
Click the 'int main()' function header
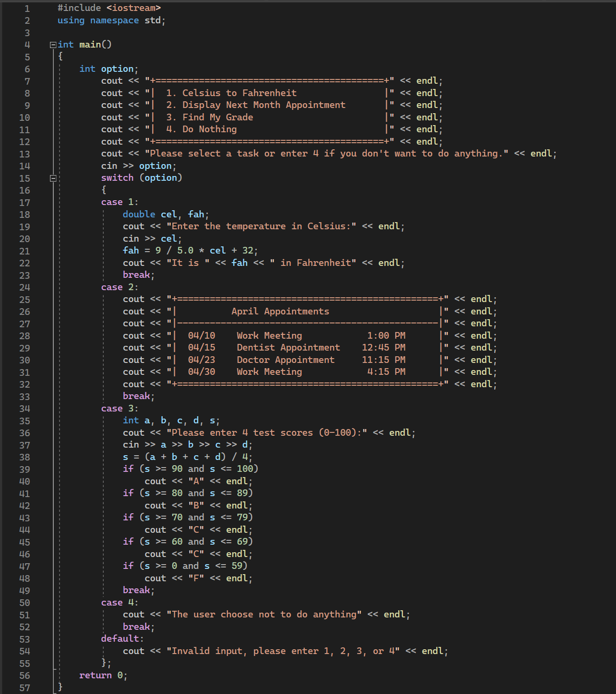(x=85, y=45)
